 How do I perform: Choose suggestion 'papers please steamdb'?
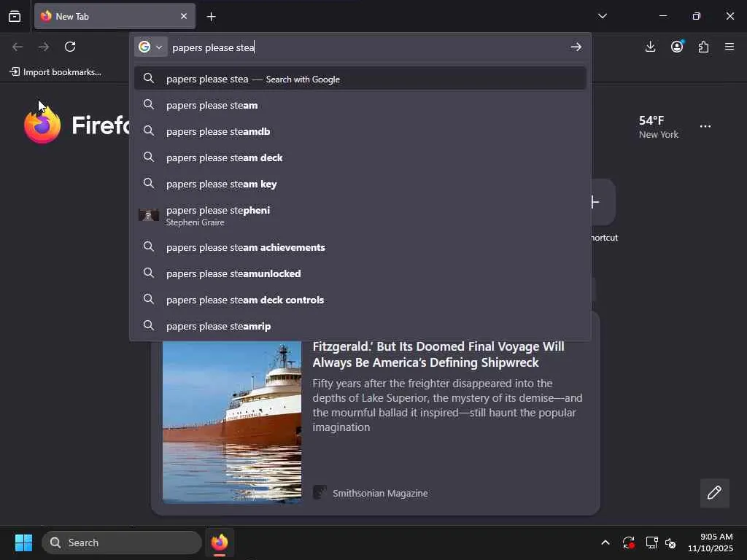(x=360, y=131)
